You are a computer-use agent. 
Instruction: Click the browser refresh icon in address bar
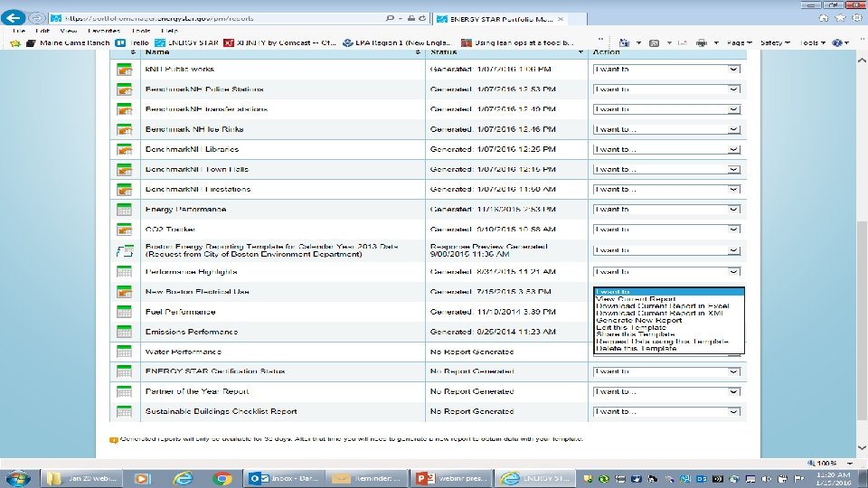[x=422, y=18]
